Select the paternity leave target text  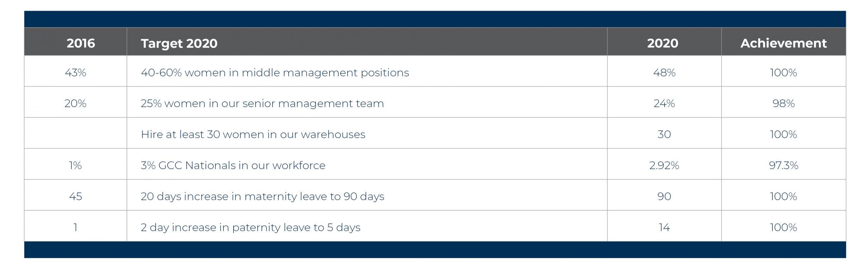[250, 227]
